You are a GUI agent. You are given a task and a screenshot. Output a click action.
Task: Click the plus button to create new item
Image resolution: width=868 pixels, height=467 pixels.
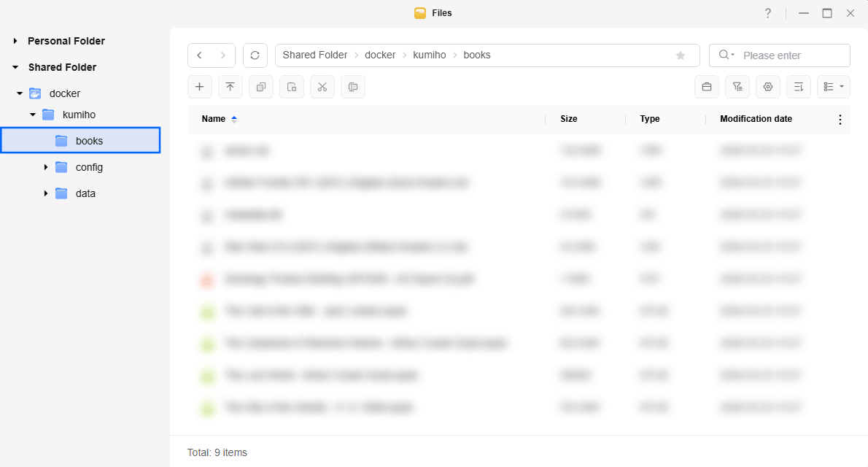tap(199, 87)
